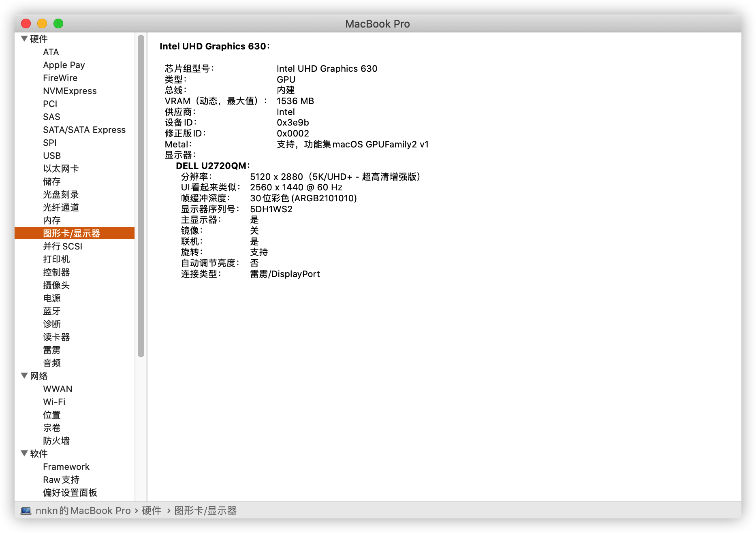Open the 电源 entry

52,298
